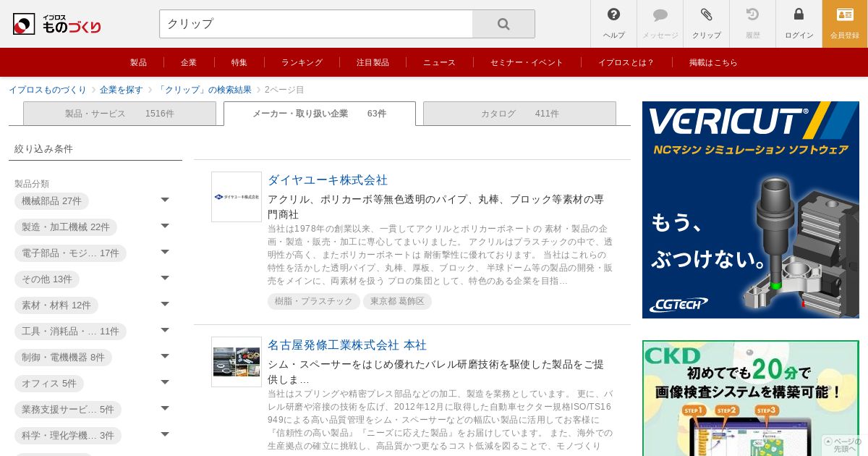
Task: Click the イプロスものづくり breadcrumb link
Action: tap(48, 90)
